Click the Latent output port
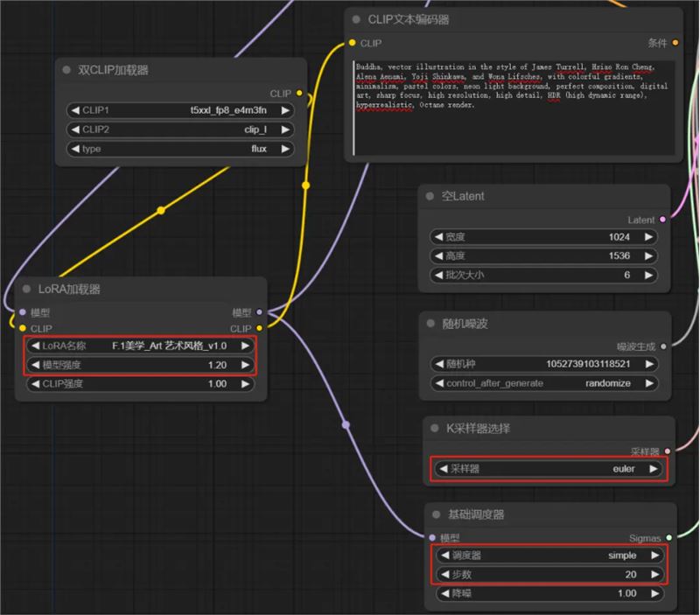This screenshot has height=615, width=700. tap(662, 219)
